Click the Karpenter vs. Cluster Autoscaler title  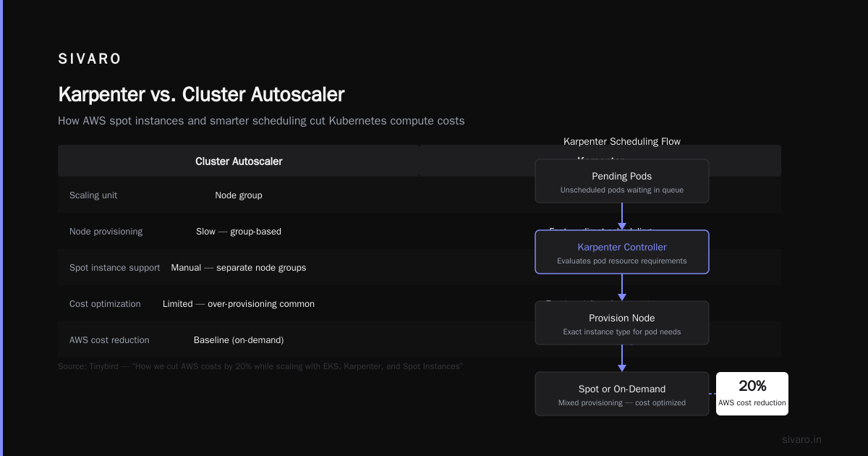pyautogui.click(x=201, y=95)
